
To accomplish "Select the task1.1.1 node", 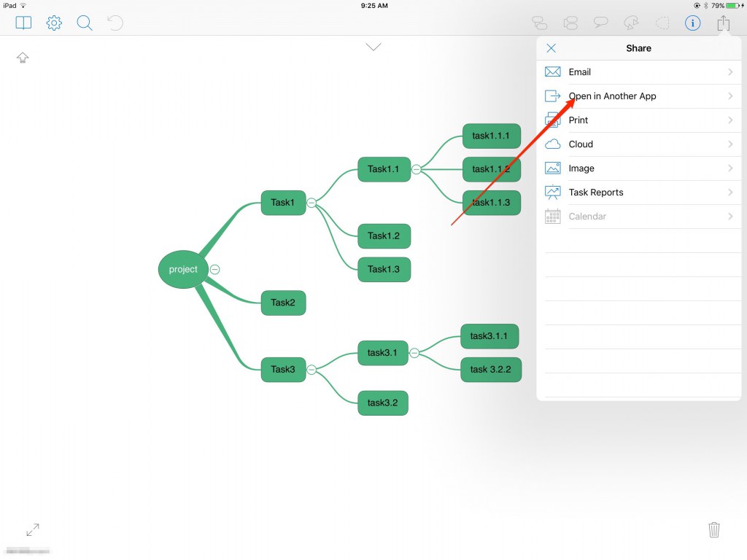I will 491,136.
